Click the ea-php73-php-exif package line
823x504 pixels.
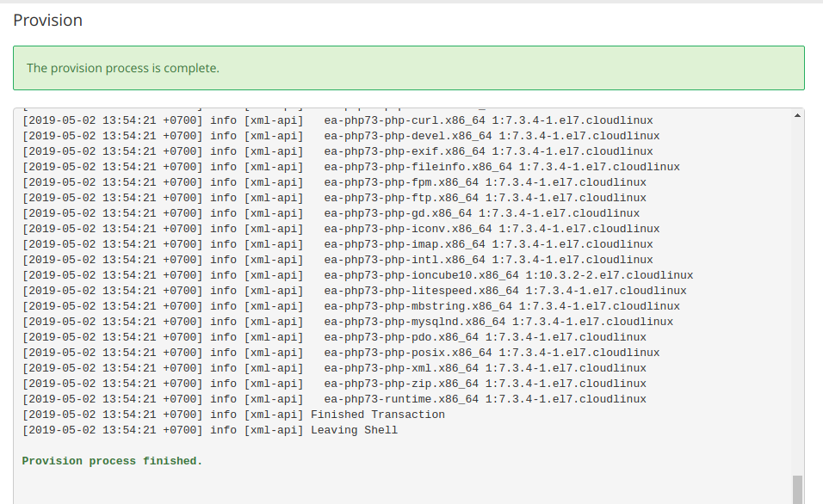[488, 151]
